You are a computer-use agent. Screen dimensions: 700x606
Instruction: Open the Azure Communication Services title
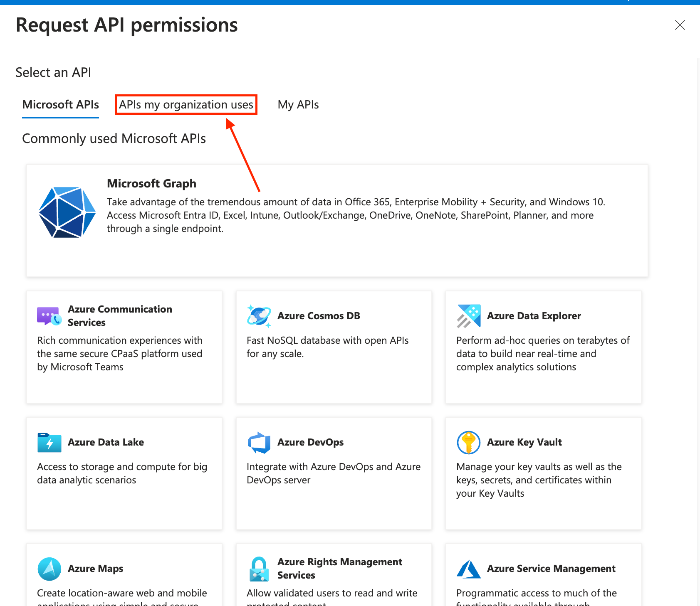120,316
